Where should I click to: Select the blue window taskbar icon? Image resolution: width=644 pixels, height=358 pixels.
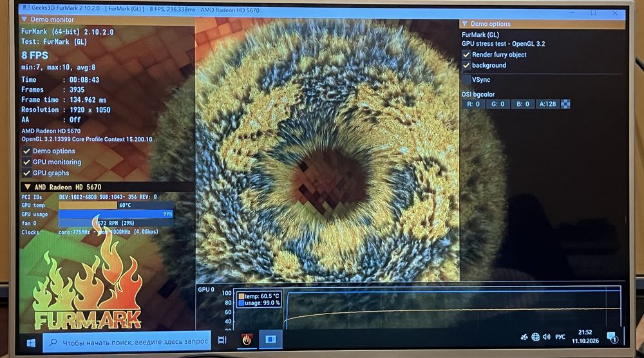[x=270, y=339]
